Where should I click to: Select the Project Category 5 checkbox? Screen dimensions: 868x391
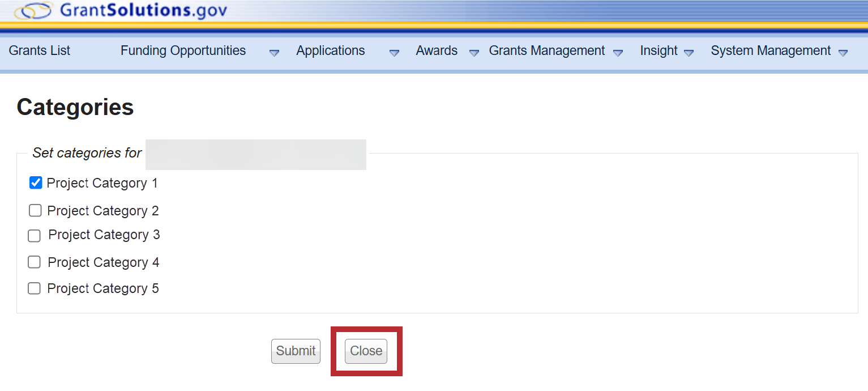[35, 288]
